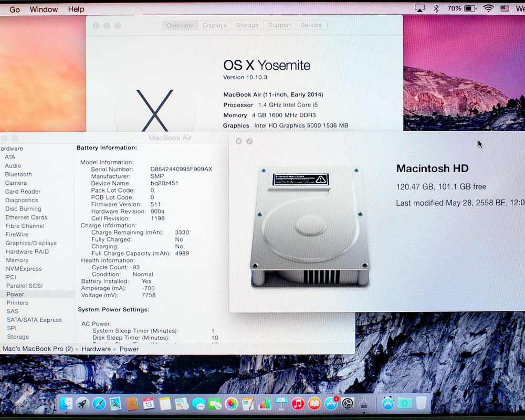Open iTunes music note icon
The height and width of the screenshot is (420, 525).
[298, 404]
